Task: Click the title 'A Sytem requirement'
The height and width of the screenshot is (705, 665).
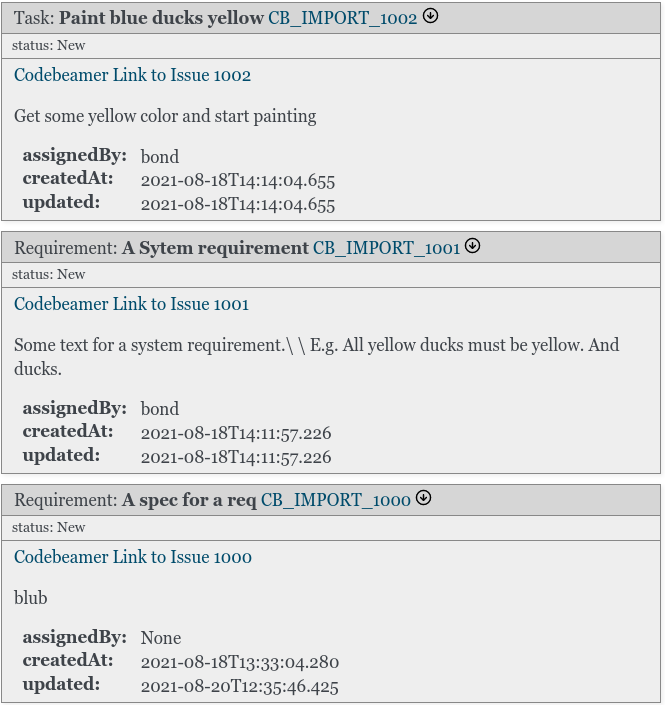Action: coord(215,248)
